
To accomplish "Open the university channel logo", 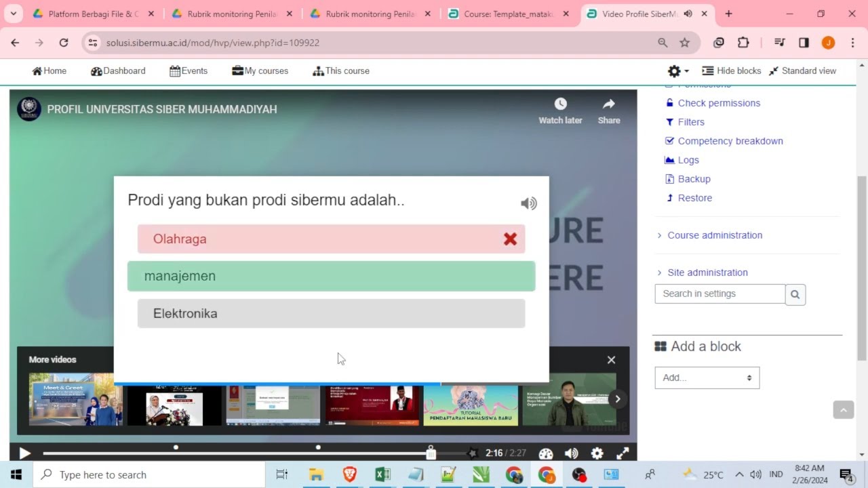I will tap(29, 109).
